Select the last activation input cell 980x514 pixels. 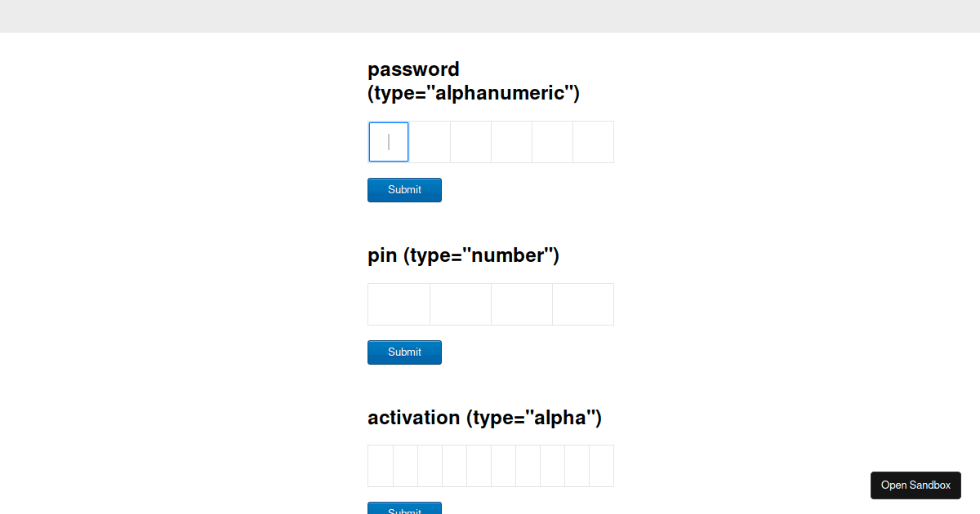click(601, 465)
